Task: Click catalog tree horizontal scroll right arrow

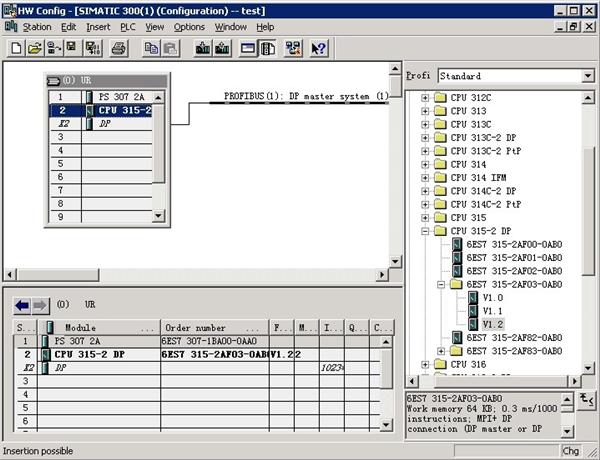Action: pos(574,381)
